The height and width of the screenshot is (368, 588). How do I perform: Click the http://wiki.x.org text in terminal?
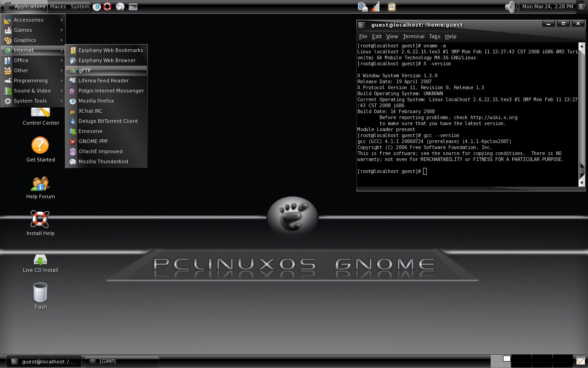[494, 117]
